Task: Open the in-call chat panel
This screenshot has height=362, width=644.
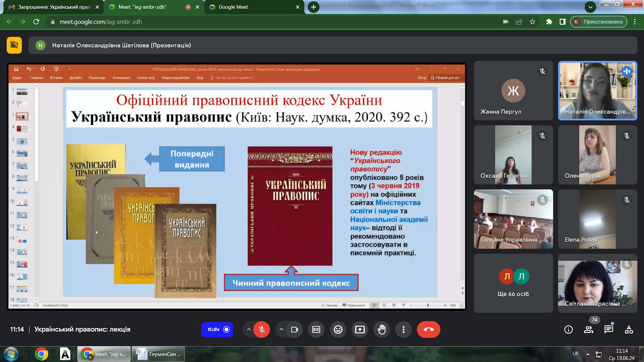Action: coord(609,329)
